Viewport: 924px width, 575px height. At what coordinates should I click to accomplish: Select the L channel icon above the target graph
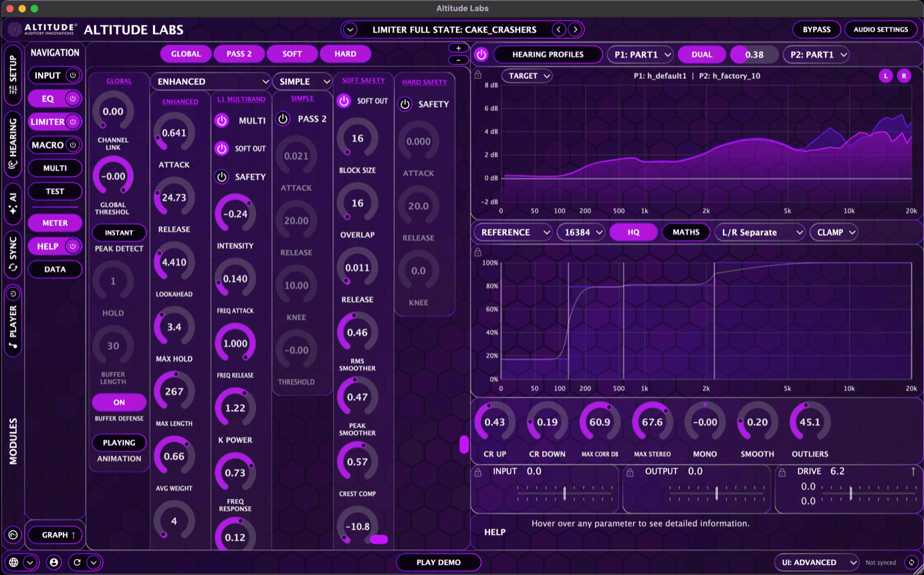point(886,76)
